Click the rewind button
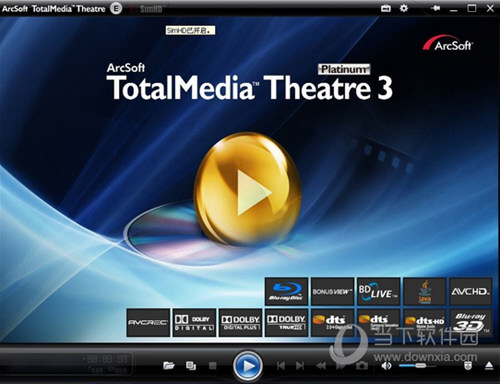This screenshot has height=384, width=500. click(x=321, y=366)
